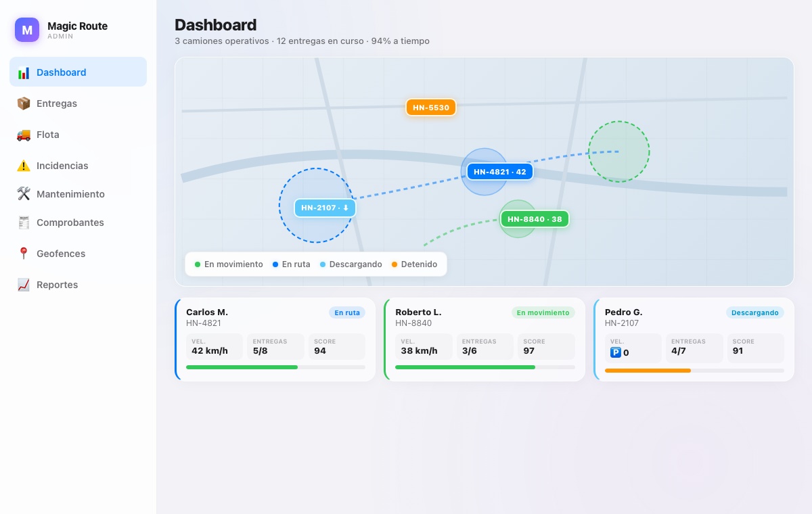Click the score 91 value
Image resolution: width=812 pixels, height=514 pixels.
point(738,351)
